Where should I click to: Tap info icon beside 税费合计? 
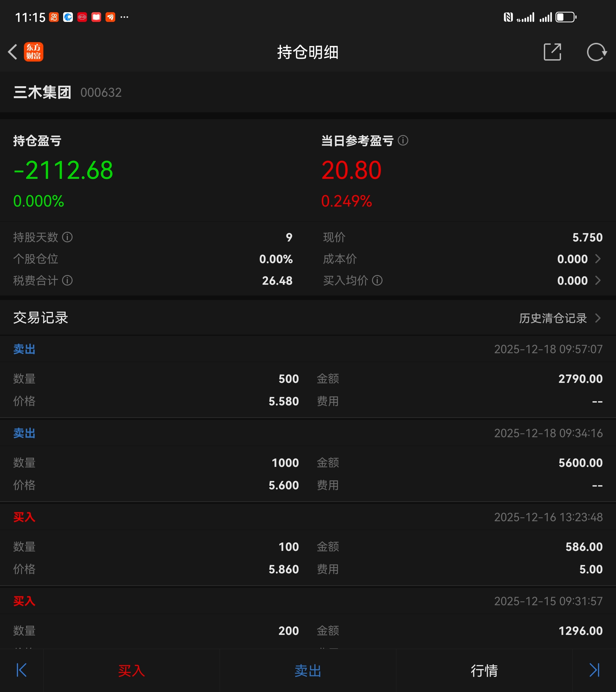pyautogui.click(x=67, y=281)
